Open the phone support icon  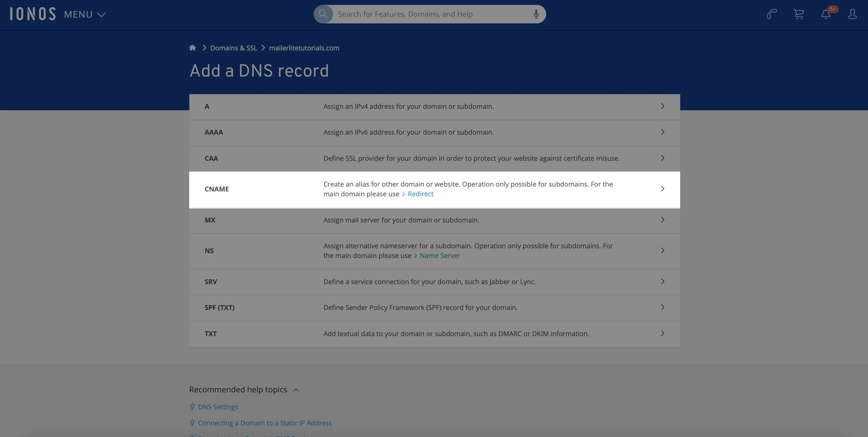tap(772, 14)
